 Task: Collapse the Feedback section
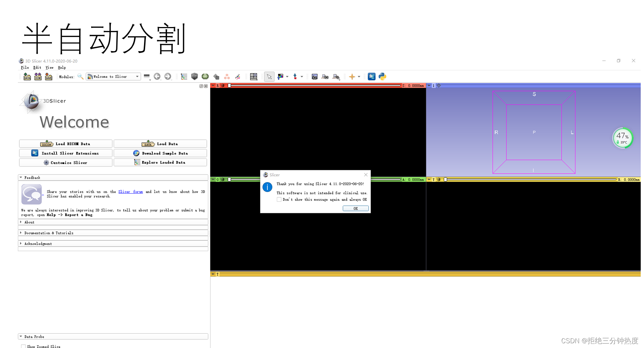coord(113,177)
